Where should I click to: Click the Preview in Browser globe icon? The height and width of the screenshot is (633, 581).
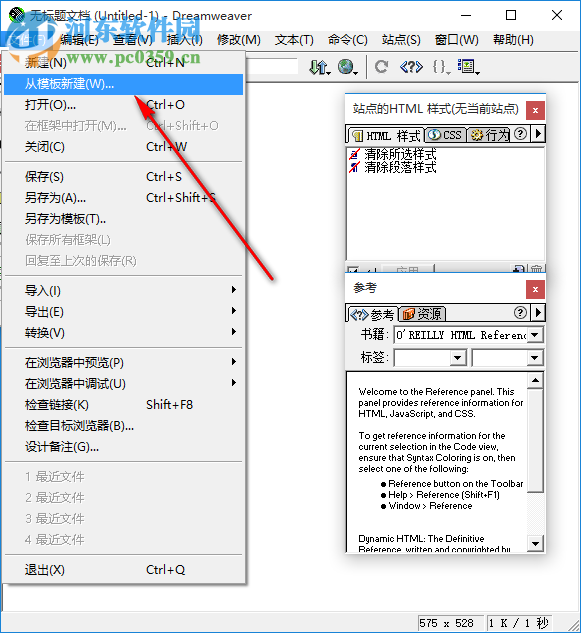[347, 67]
